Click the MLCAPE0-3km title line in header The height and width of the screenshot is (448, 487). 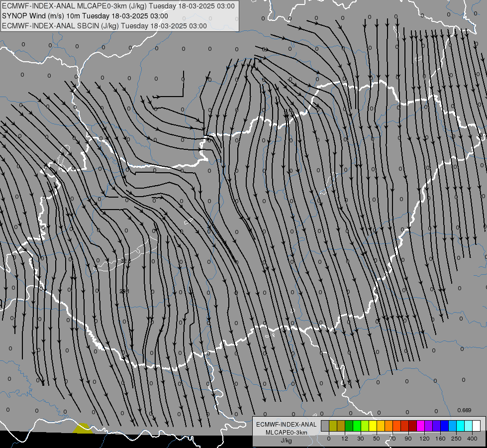coord(118,6)
